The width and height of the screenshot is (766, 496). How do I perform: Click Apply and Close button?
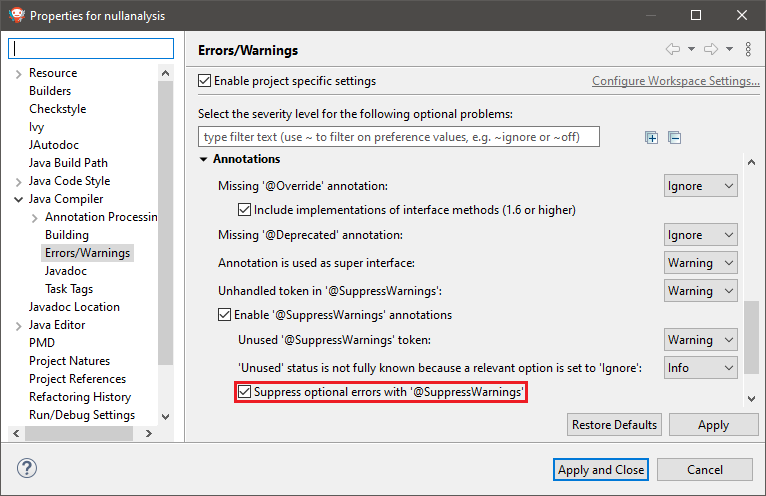[601, 470]
